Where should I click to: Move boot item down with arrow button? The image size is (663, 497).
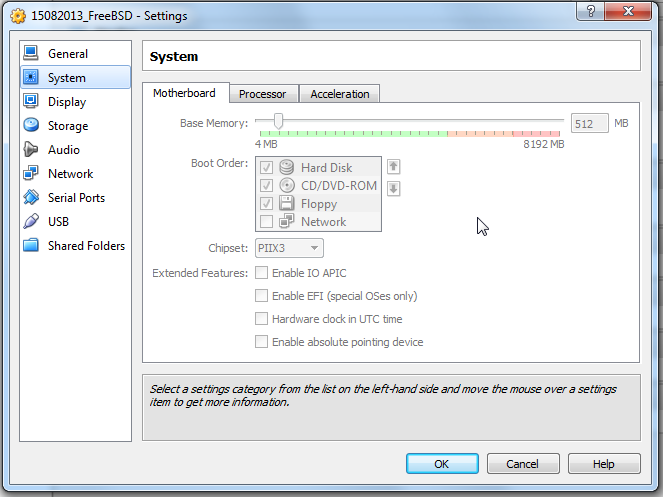(x=394, y=188)
